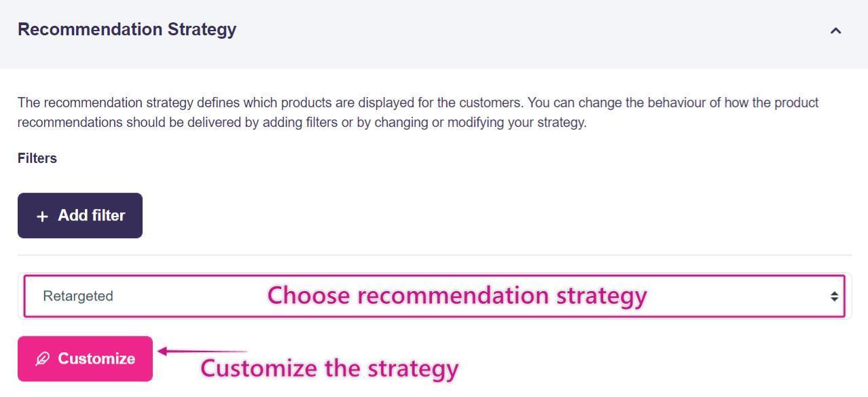
Task: Click the Filters label
Action: [x=37, y=158]
